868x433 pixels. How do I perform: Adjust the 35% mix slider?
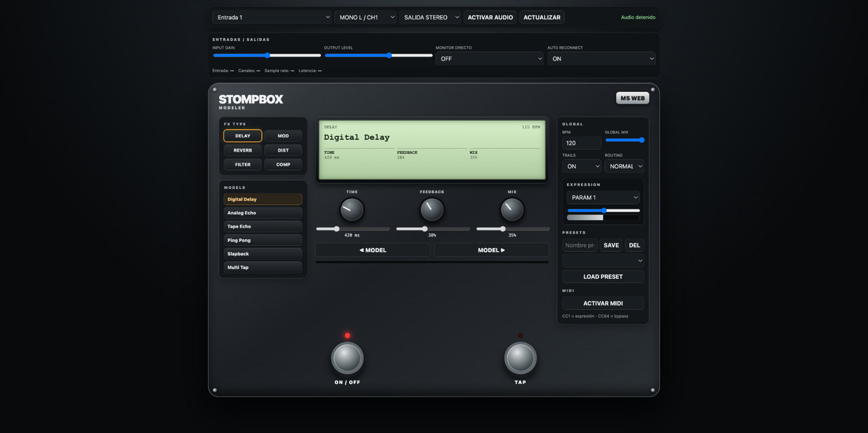click(x=513, y=229)
